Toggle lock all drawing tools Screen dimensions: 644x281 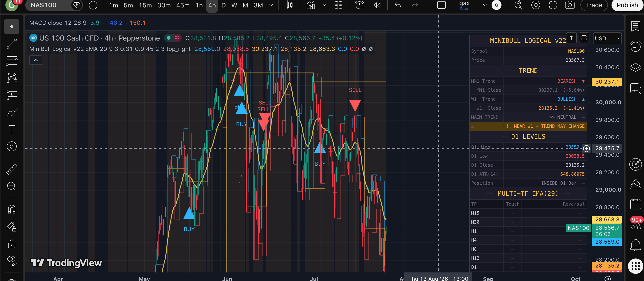point(11,244)
